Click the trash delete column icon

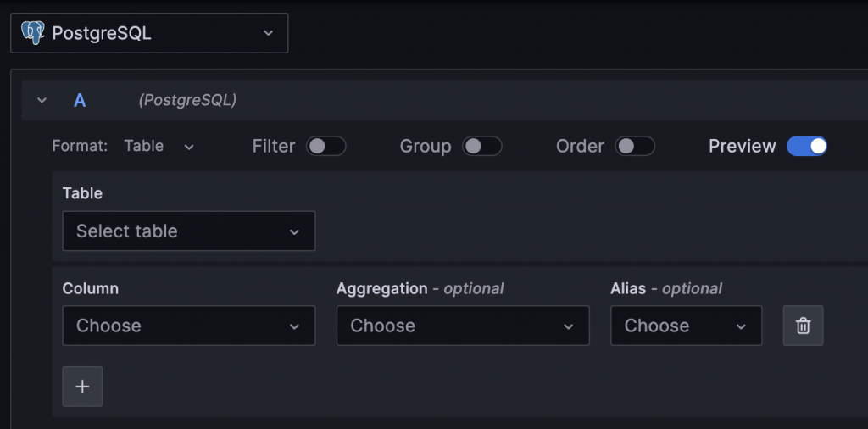pos(803,326)
